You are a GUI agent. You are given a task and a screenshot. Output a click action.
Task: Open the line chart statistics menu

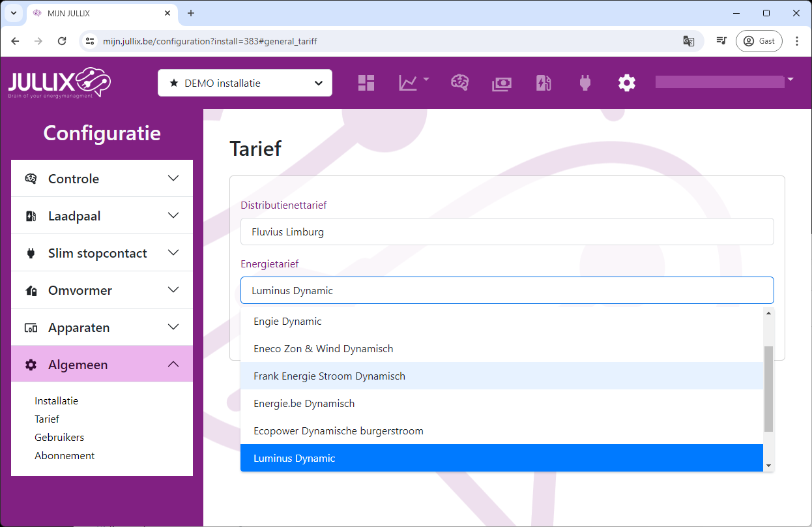tap(413, 83)
